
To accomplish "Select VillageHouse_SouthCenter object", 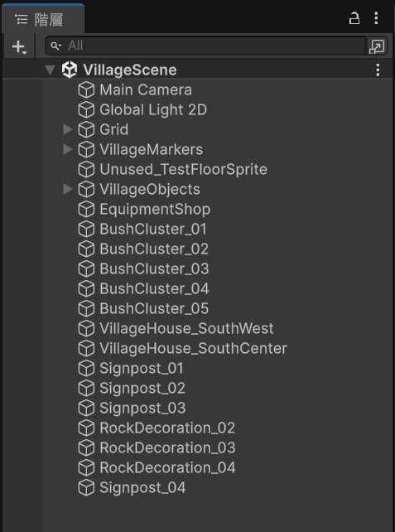I will 193,348.
